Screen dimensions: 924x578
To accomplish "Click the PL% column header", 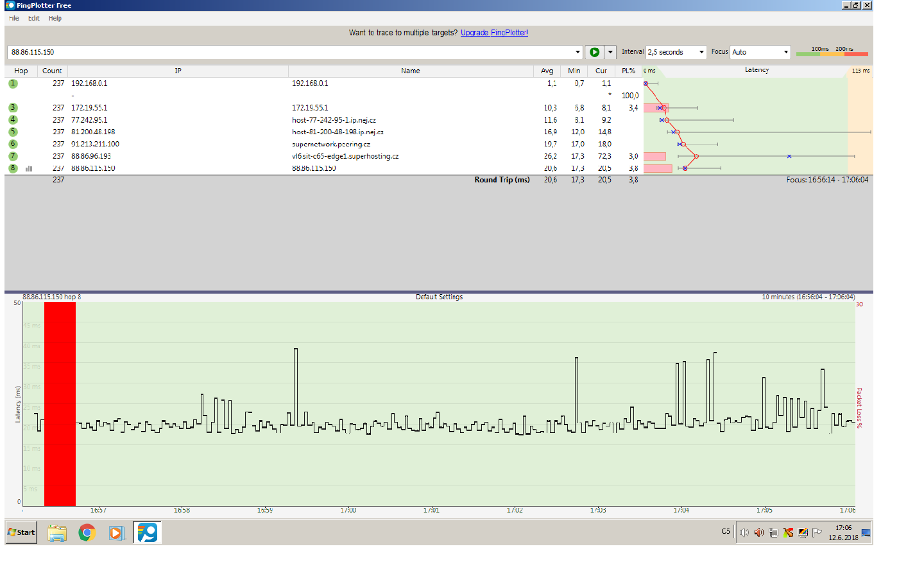I will tap(628, 71).
